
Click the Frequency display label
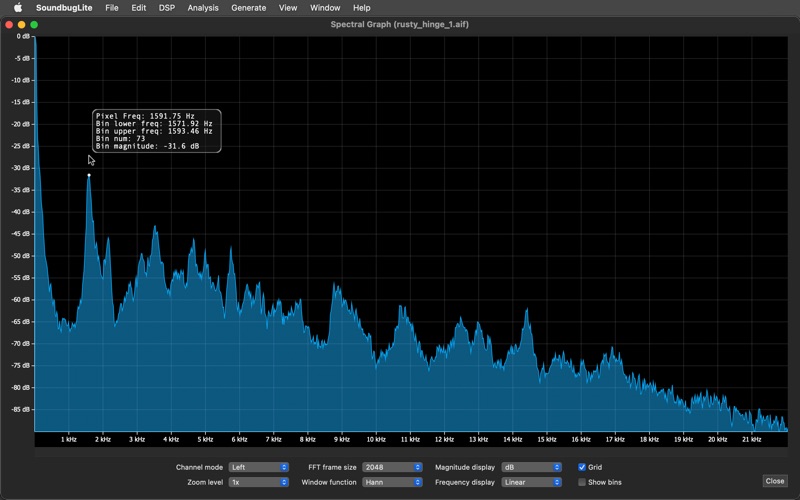465,482
